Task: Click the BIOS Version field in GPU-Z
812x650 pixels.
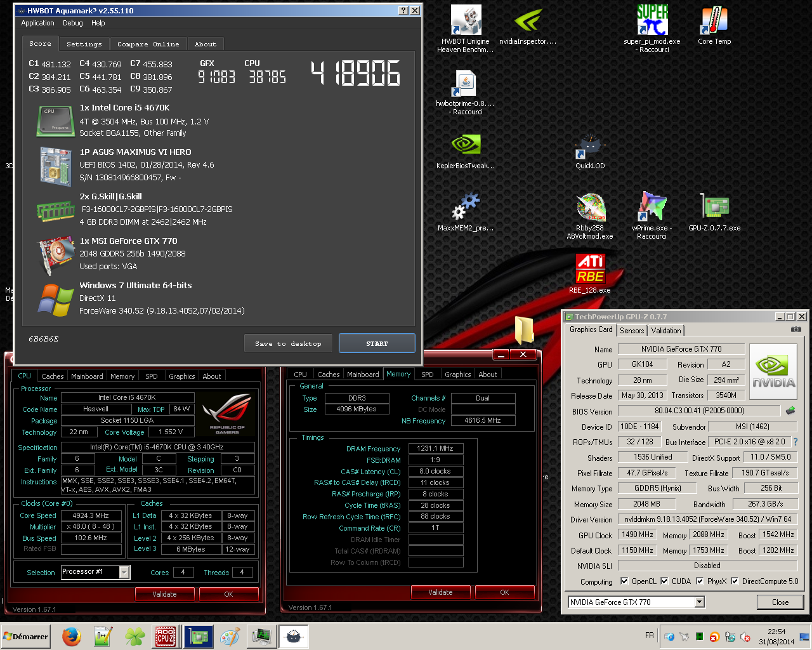Action: (699, 411)
